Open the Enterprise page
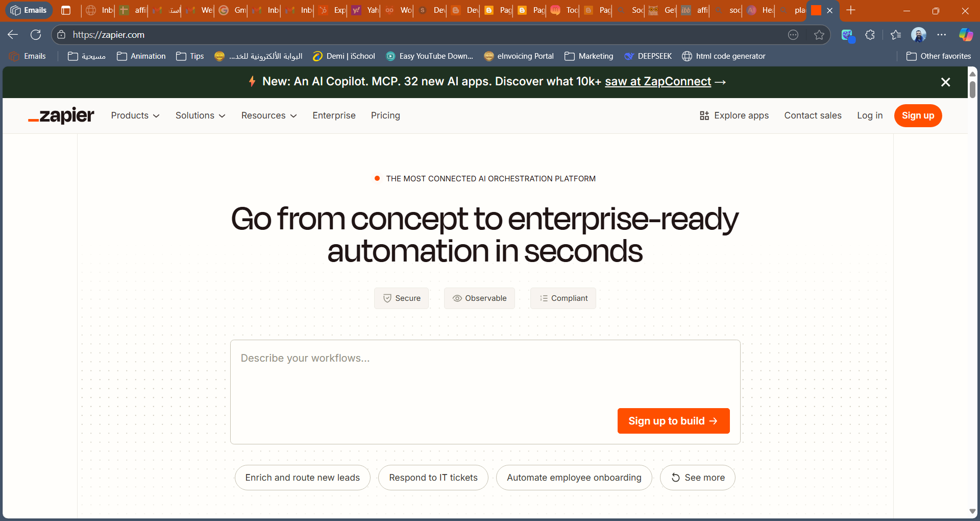980x521 pixels. click(x=334, y=115)
